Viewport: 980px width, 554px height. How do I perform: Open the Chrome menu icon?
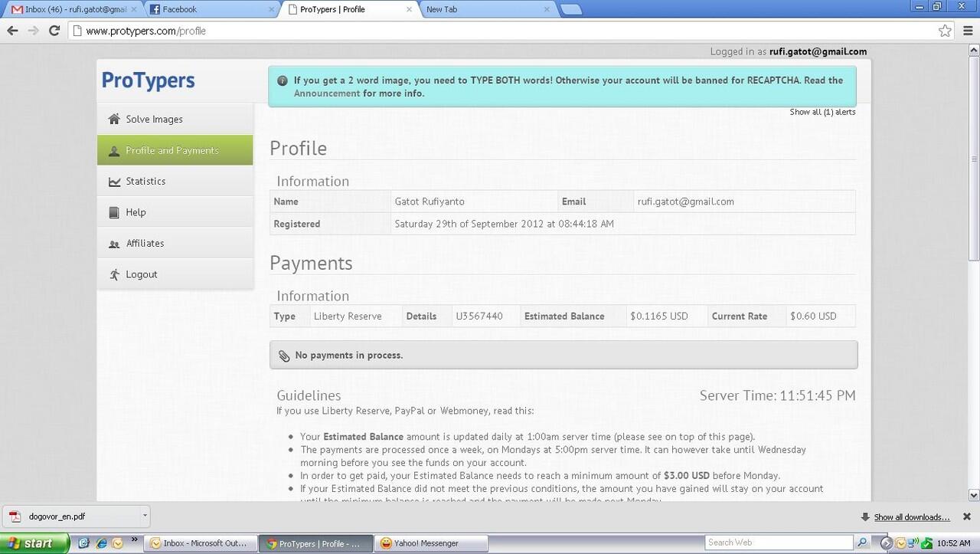968,31
